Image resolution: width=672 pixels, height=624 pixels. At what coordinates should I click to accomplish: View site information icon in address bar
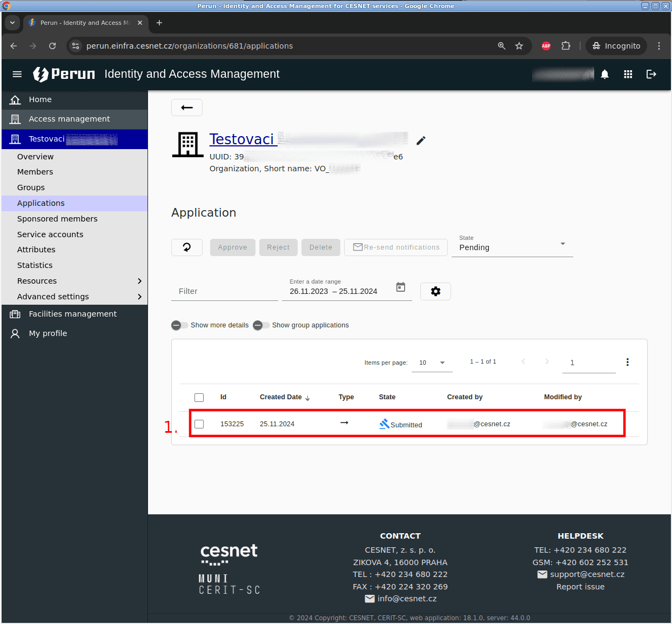pos(76,46)
